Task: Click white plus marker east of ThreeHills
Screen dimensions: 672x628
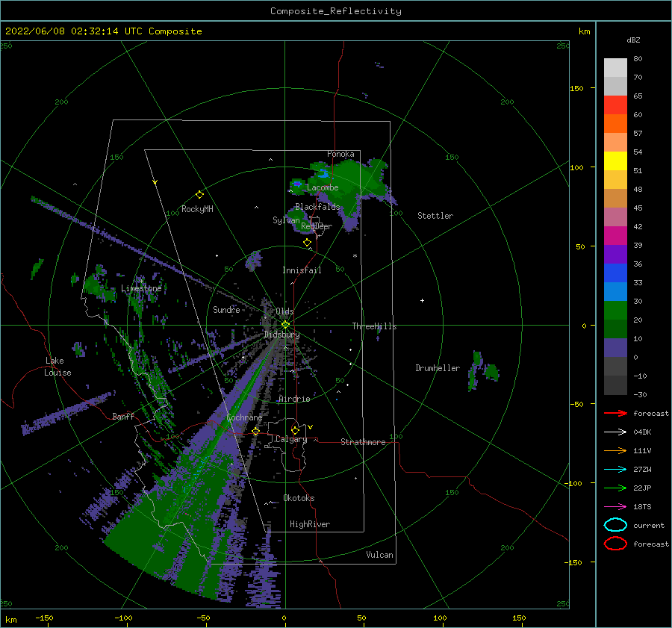Action: tap(422, 300)
